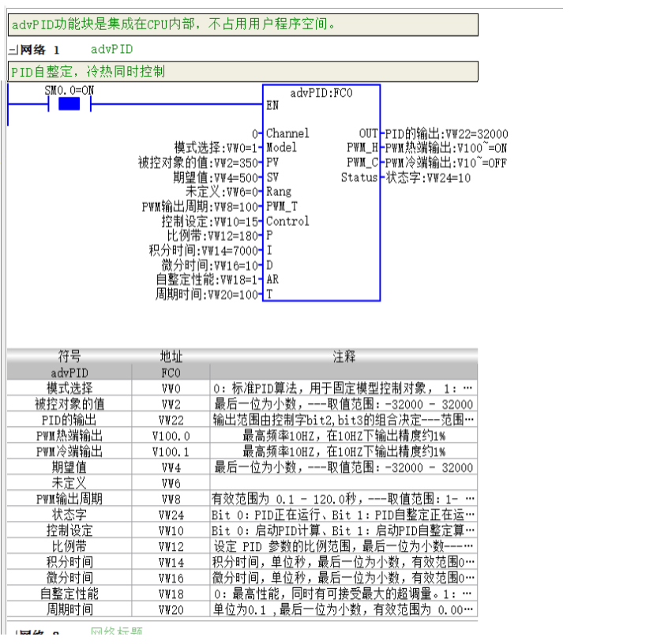This screenshot has height=644, width=672.
Task: Select the '被控对象的值' symbol cell
Action: coord(69,404)
